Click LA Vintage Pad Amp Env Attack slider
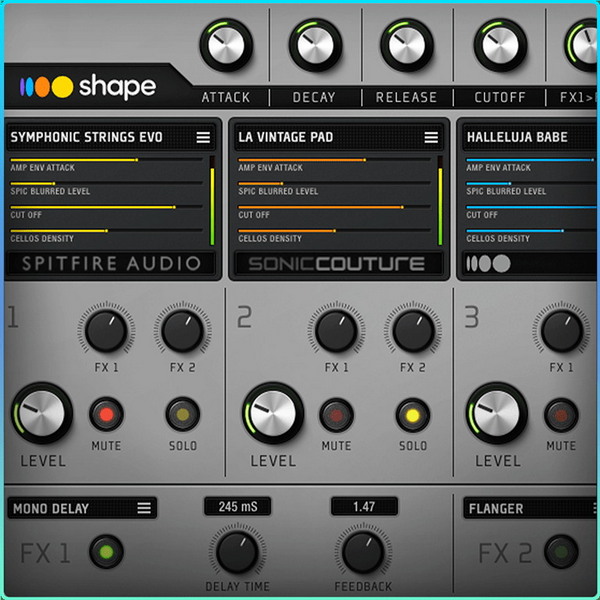This screenshot has height=600, width=600. point(334,160)
